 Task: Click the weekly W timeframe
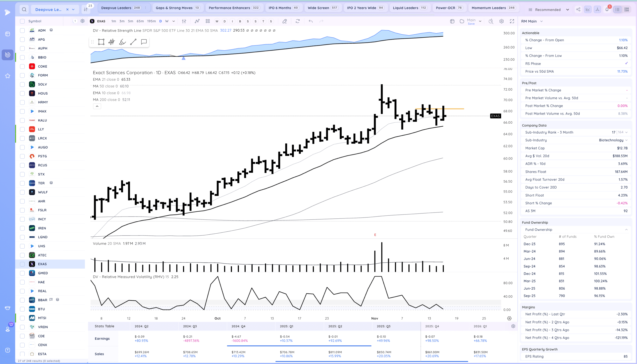[x=167, y=21]
